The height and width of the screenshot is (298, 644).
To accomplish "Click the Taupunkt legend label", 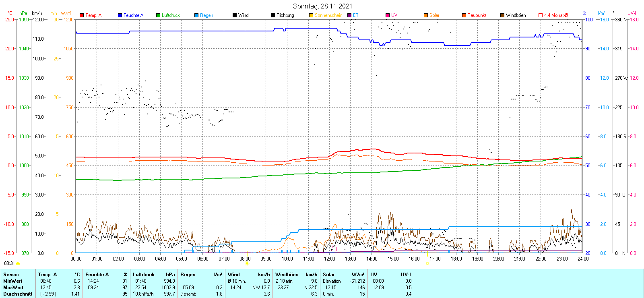I will click(x=477, y=15).
